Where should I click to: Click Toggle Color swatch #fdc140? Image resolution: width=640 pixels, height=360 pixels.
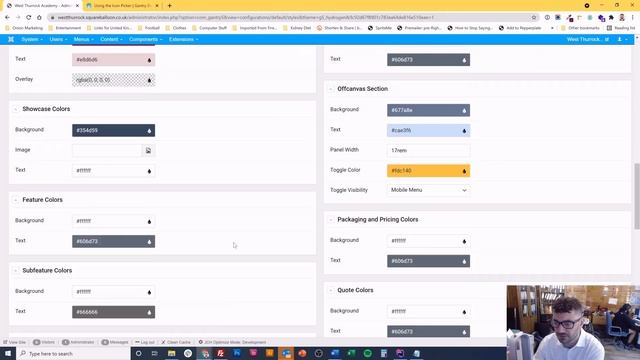click(x=428, y=171)
